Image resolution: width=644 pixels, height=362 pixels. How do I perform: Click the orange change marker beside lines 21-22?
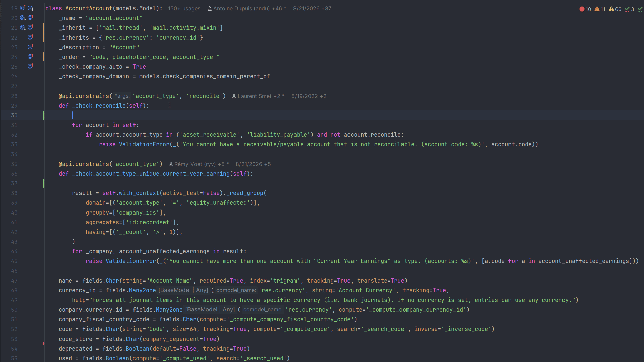point(43,33)
